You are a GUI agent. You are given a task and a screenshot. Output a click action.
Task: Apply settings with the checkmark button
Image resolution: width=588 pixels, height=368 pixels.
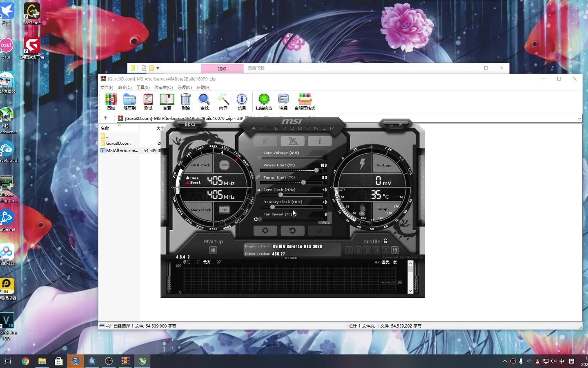click(x=320, y=231)
